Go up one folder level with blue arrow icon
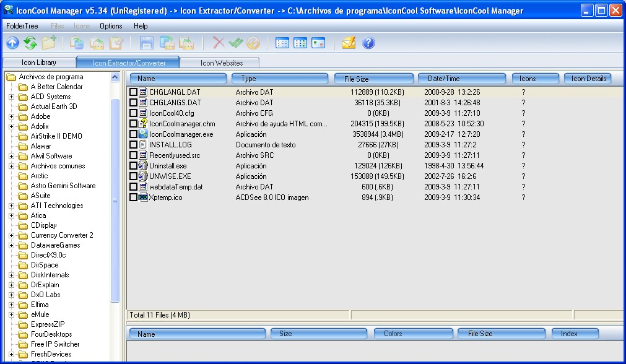The width and height of the screenshot is (626, 364). point(12,43)
